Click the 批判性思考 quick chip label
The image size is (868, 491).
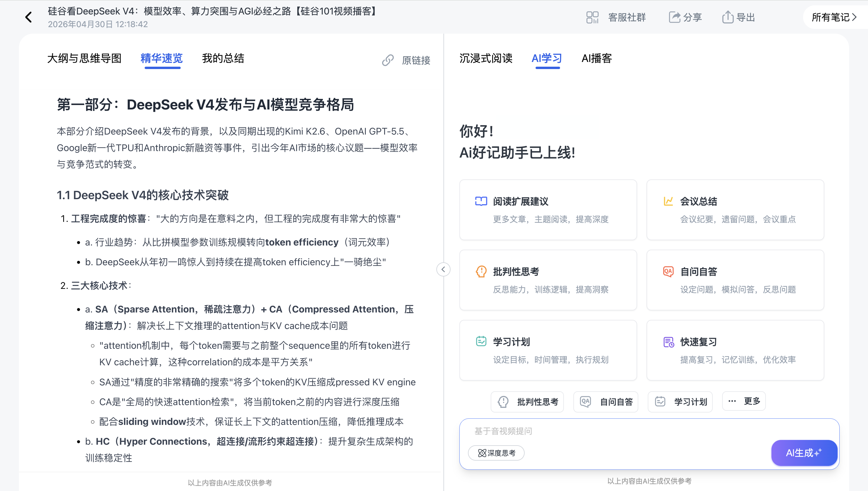click(538, 402)
